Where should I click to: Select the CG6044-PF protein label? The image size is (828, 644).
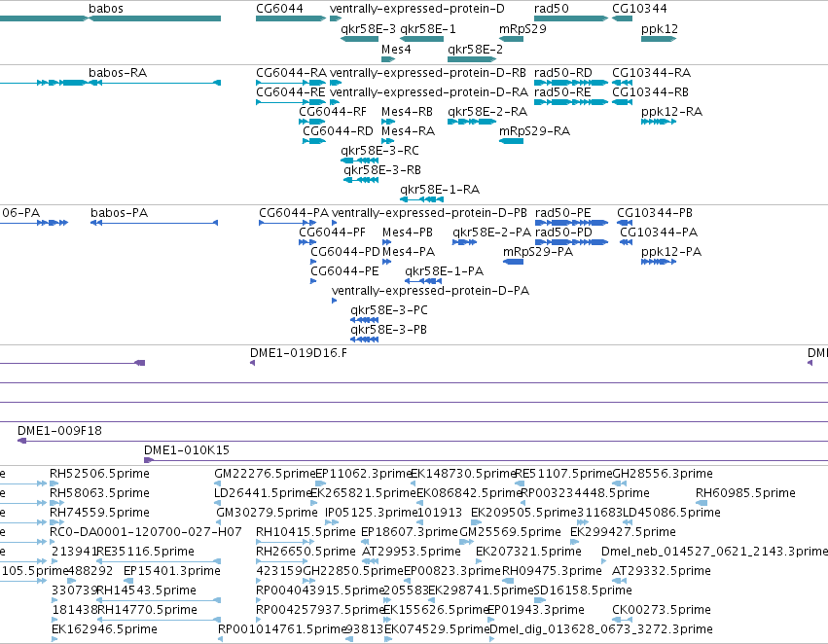coord(332,233)
